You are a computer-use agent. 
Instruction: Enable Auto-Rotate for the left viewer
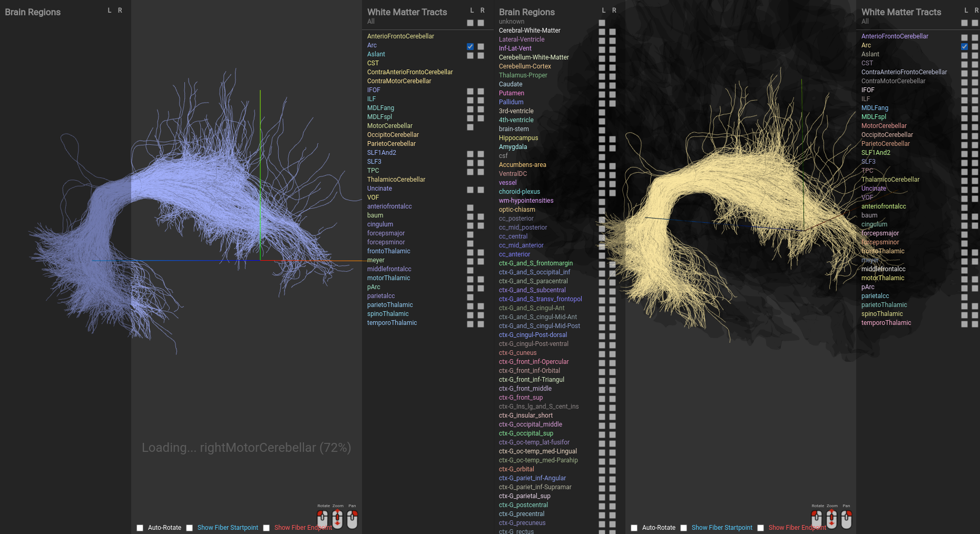[x=140, y=528]
